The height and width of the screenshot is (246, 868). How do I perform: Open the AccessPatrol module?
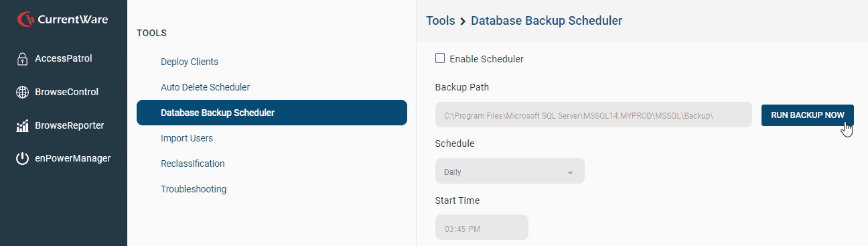[64, 59]
